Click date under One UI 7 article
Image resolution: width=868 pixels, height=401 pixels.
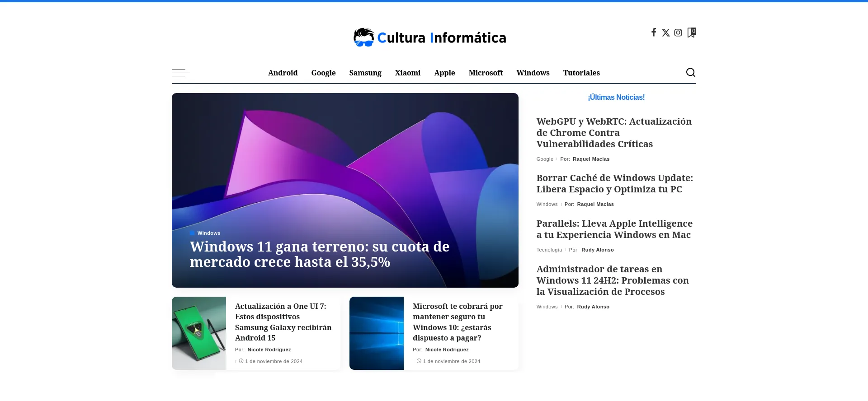[274, 361]
